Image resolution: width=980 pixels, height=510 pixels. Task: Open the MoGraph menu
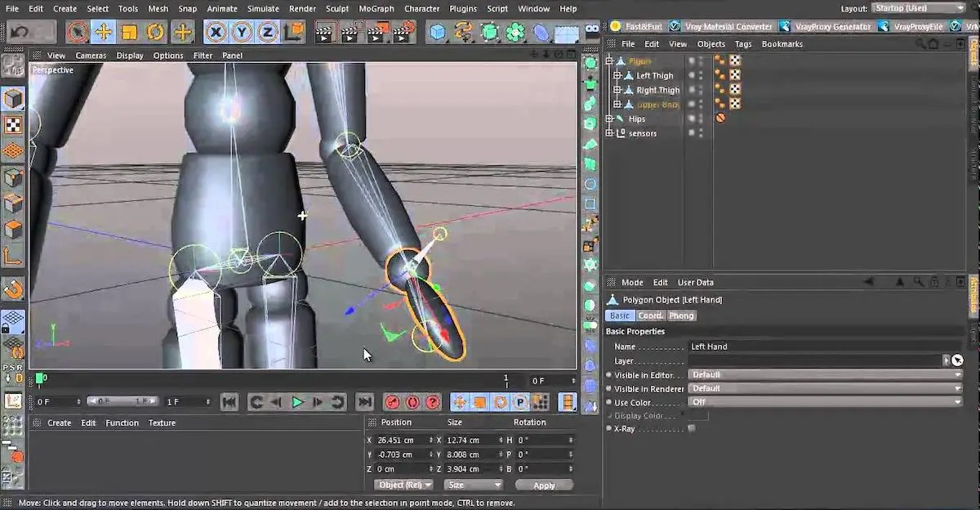pos(376,8)
